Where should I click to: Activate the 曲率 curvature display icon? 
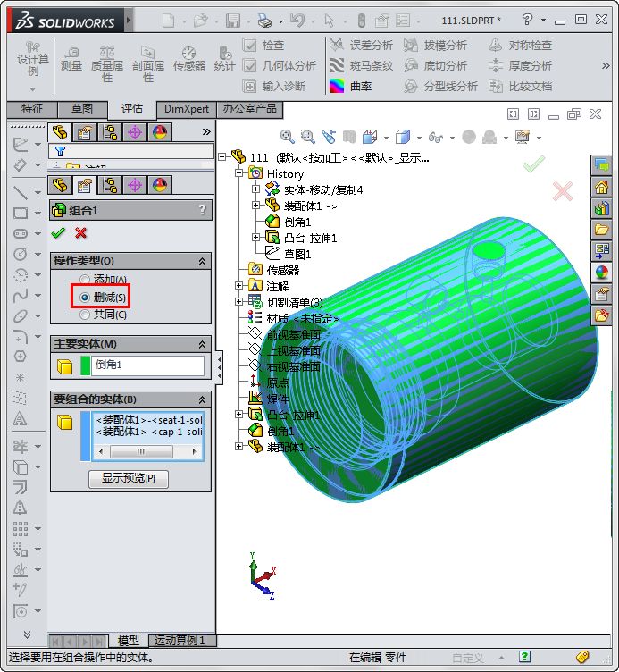coord(337,86)
